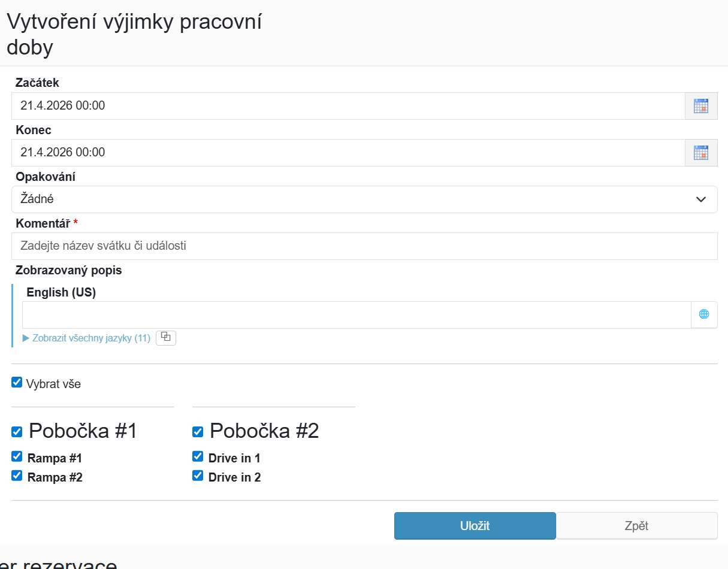728x569 pixels.
Task: Open the Opakování dropdown
Action: [364, 199]
